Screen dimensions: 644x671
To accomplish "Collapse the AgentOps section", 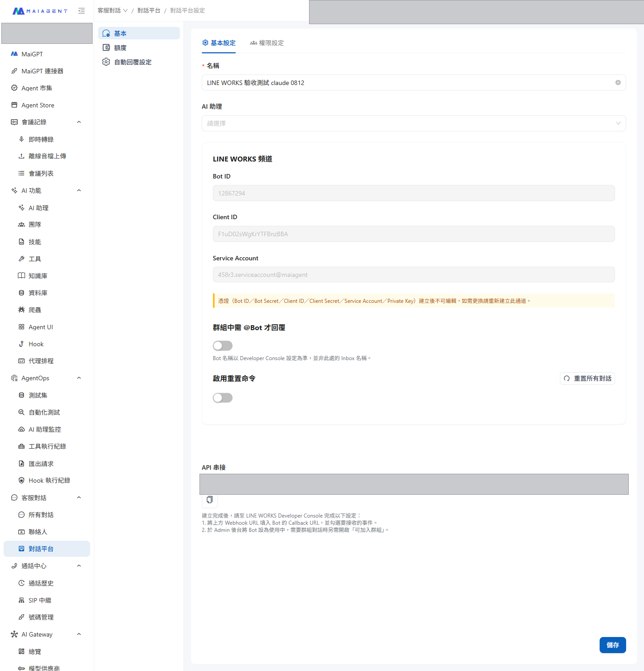I will coord(79,378).
